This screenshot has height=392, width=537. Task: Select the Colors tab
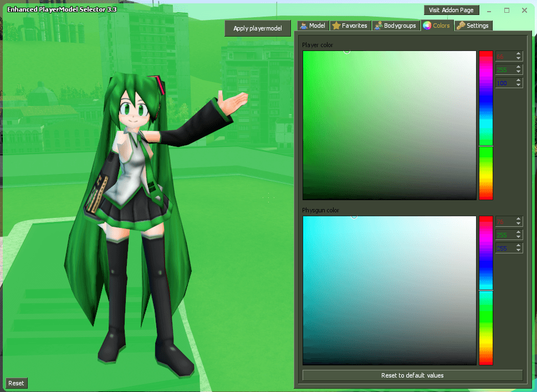point(437,26)
